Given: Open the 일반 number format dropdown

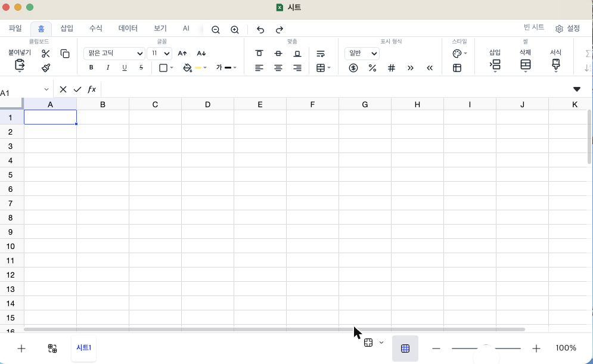Looking at the screenshot, I should 362,53.
